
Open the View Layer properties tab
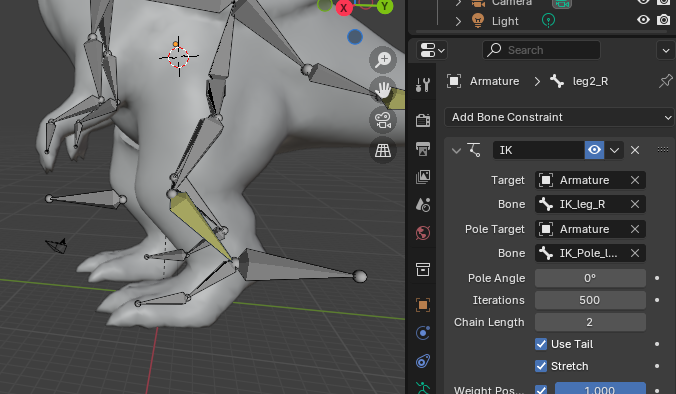click(423, 177)
